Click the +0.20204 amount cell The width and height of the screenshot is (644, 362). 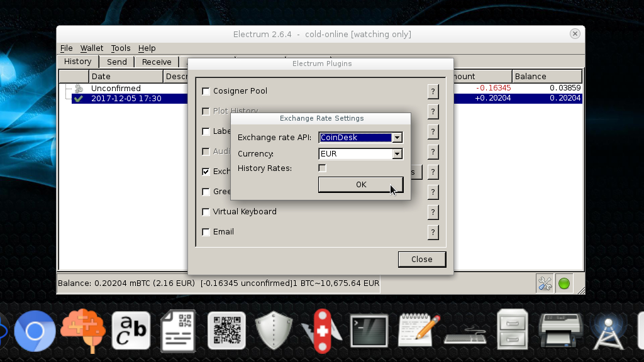[492, 98]
